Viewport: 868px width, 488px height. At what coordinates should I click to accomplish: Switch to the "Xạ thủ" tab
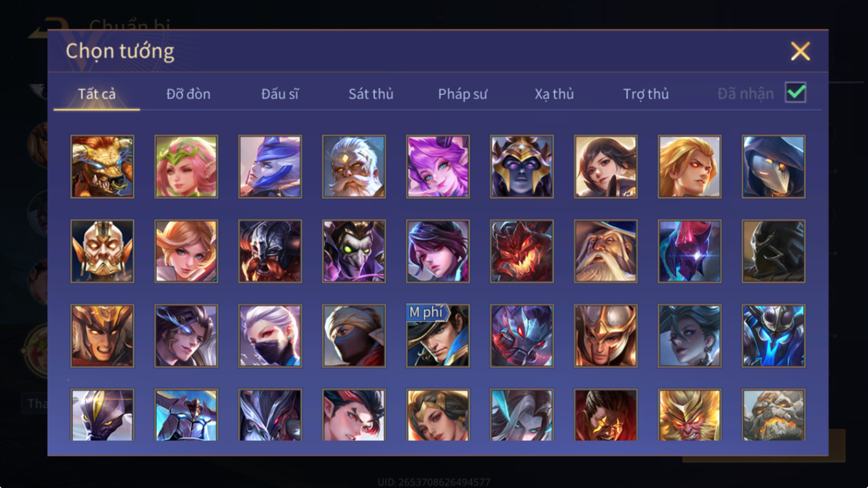tap(554, 94)
